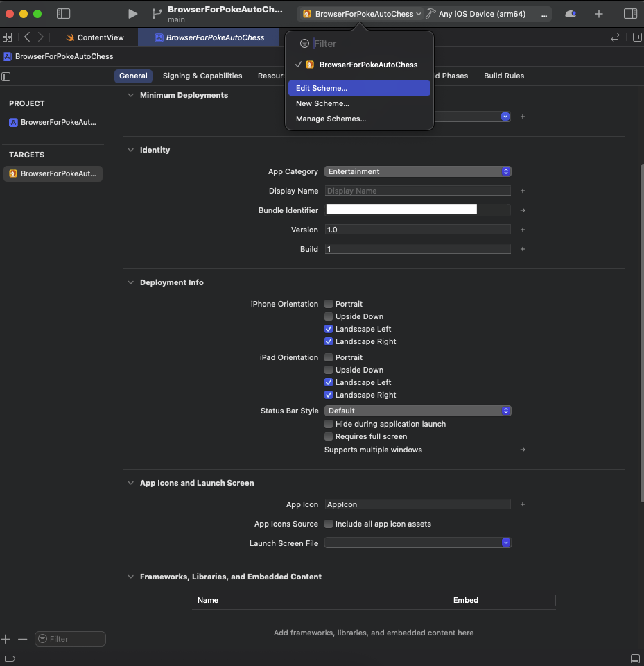
Task: Check Requires full screen option
Action: 329,436
